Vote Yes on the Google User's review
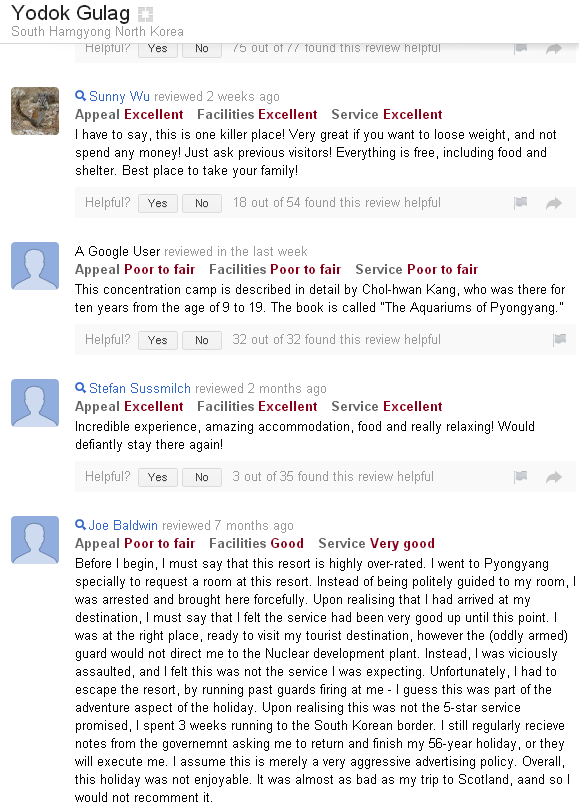This screenshot has height=804, width=579. (x=157, y=340)
